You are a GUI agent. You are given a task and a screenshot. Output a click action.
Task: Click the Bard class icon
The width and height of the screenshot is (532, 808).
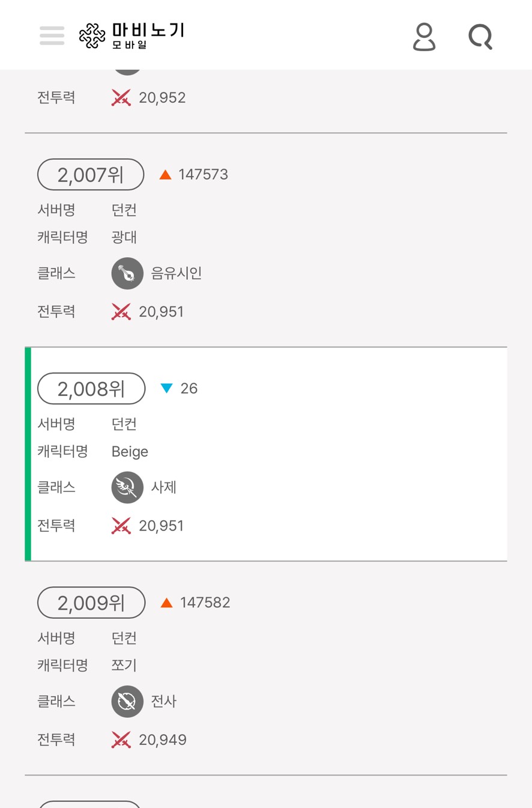[x=127, y=273]
